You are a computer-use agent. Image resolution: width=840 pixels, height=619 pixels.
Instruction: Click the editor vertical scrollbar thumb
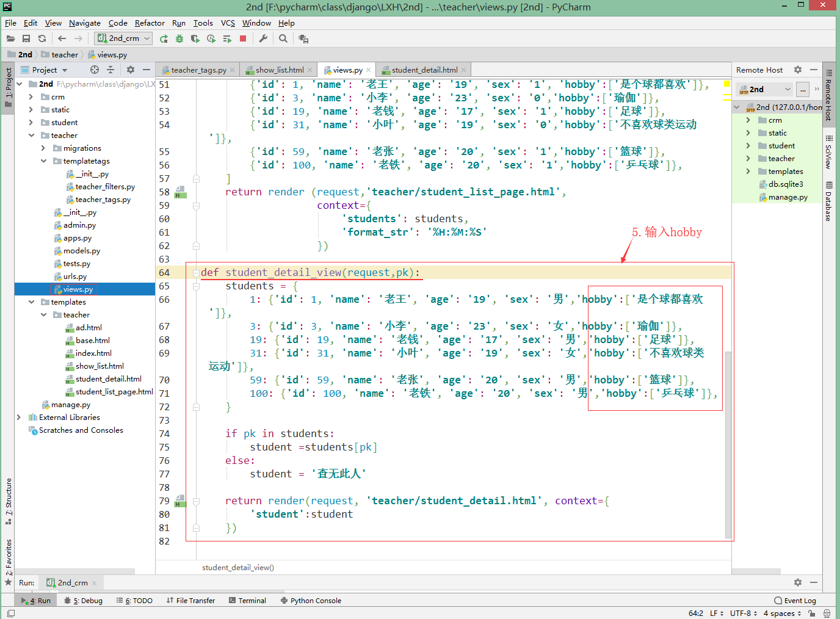[x=728, y=444]
